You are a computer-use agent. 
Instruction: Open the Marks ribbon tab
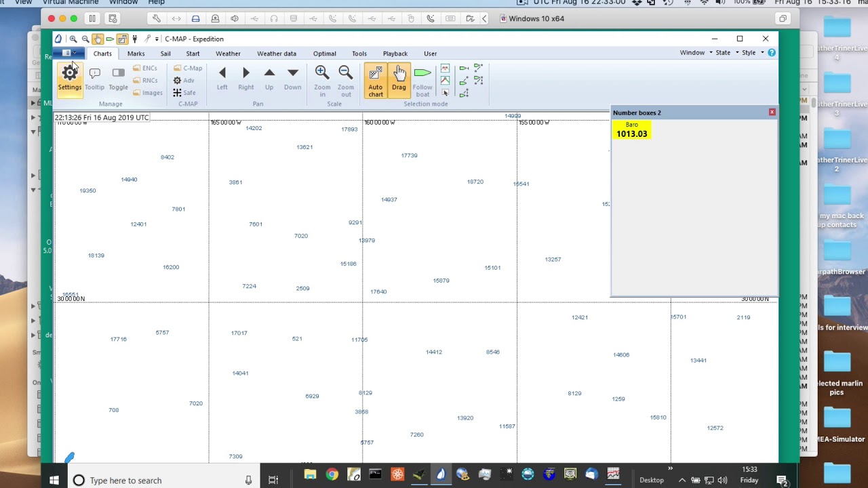click(136, 54)
